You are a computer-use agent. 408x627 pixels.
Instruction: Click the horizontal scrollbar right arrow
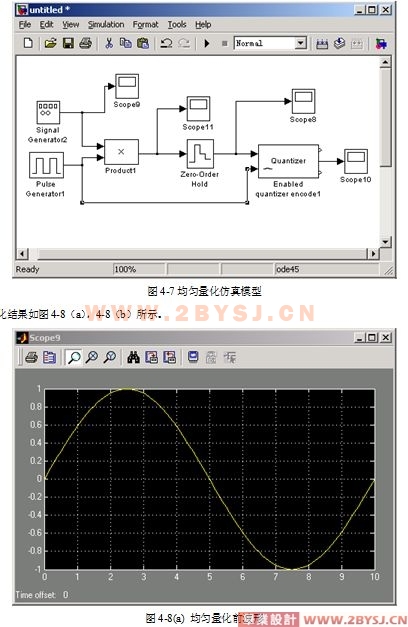point(373,253)
